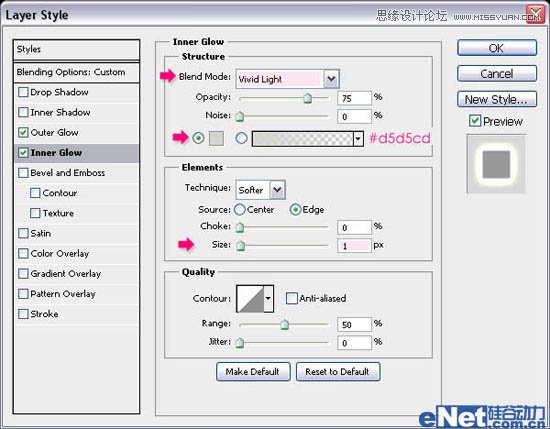Select the gradient glow radio button
Image resolution: width=550 pixels, height=429 pixels.
click(241, 138)
